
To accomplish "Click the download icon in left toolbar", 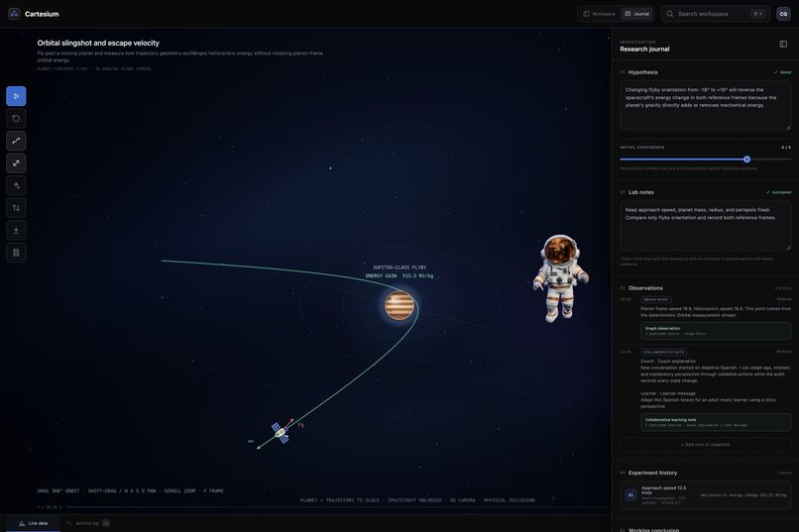I will (x=16, y=230).
